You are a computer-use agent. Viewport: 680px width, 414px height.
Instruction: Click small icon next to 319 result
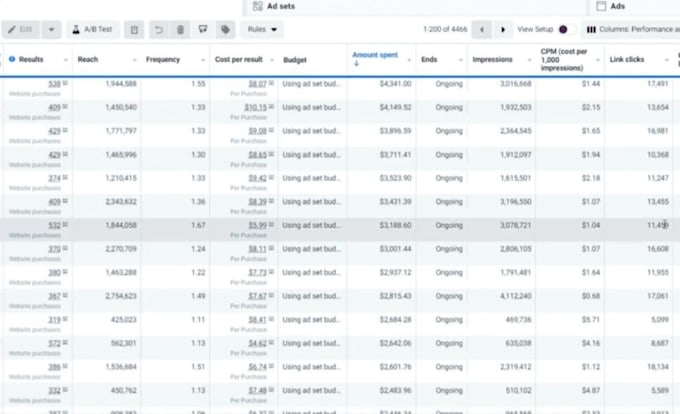pyautogui.click(x=65, y=319)
